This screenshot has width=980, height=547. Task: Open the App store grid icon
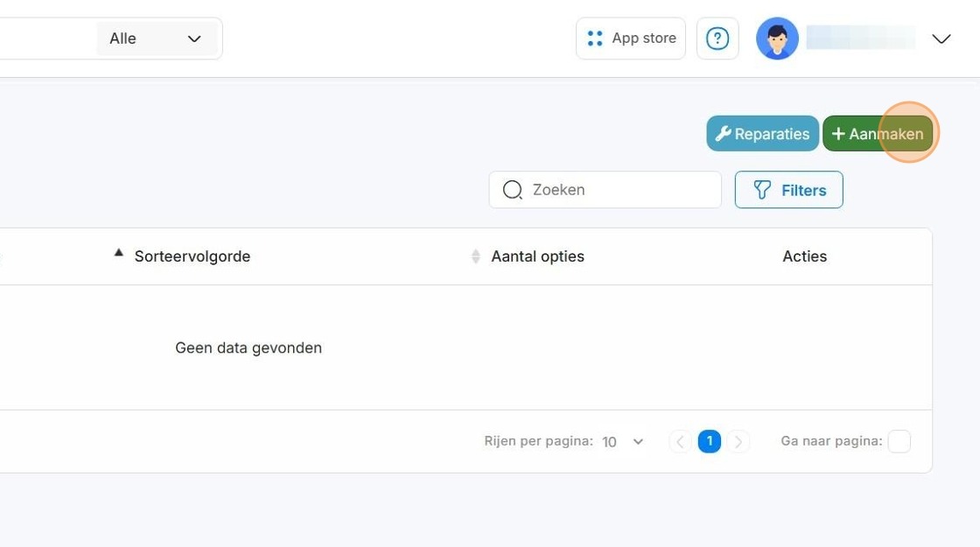(x=595, y=39)
